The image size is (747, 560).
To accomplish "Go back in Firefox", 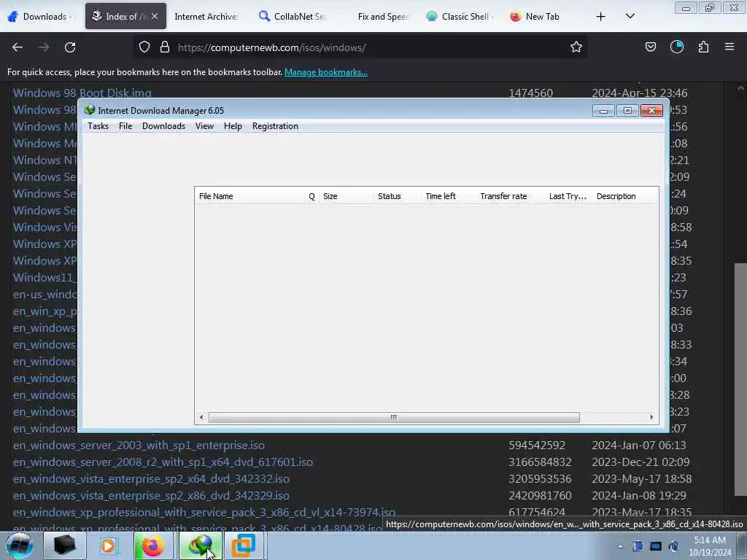I will click(x=18, y=47).
